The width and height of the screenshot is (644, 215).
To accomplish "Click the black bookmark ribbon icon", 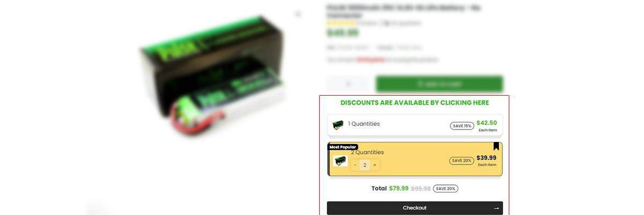I will click(496, 146).
